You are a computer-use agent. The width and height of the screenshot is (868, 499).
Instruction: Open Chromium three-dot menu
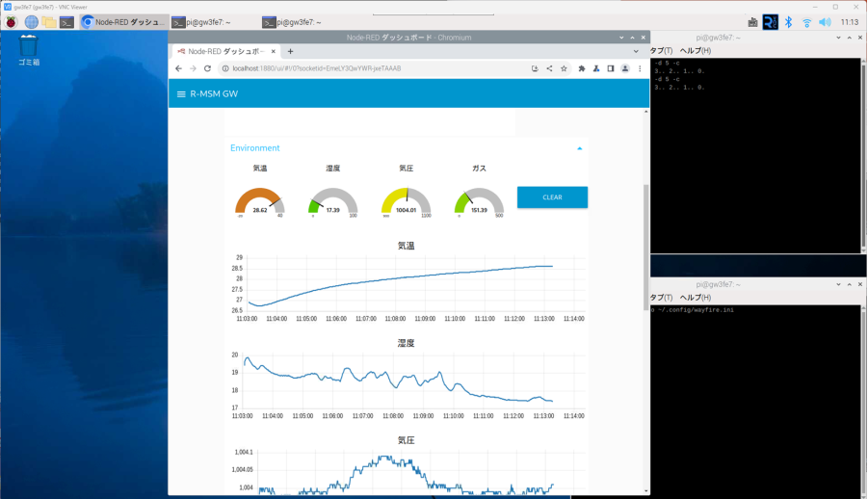(x=640, y=68)
